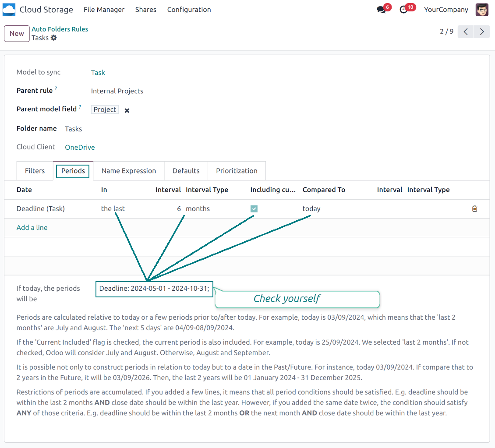Switch to the Name Expression tab
Viewport: 495px width, 448px height.
(x=129, y=171)
